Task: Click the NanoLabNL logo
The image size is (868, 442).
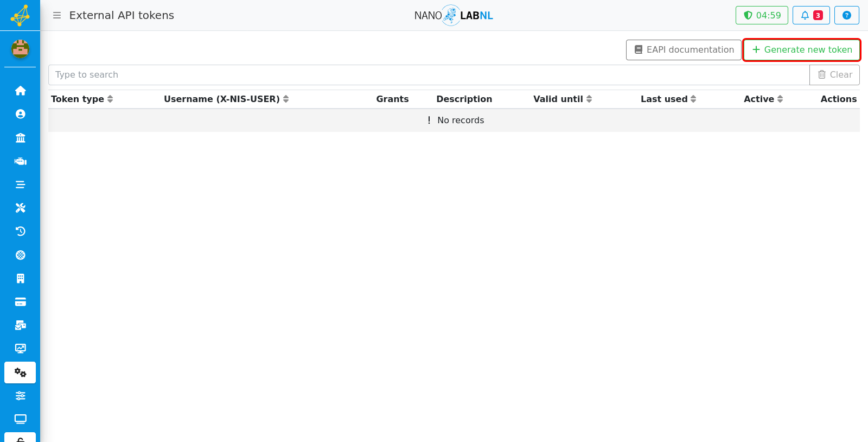Action: coord(454,15)
